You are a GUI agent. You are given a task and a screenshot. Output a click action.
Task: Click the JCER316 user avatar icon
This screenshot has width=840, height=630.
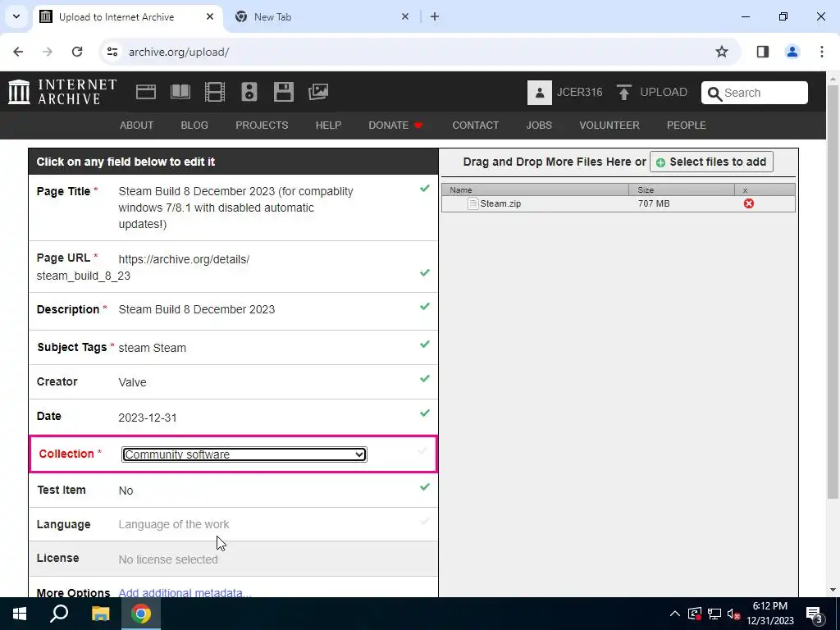540,93
